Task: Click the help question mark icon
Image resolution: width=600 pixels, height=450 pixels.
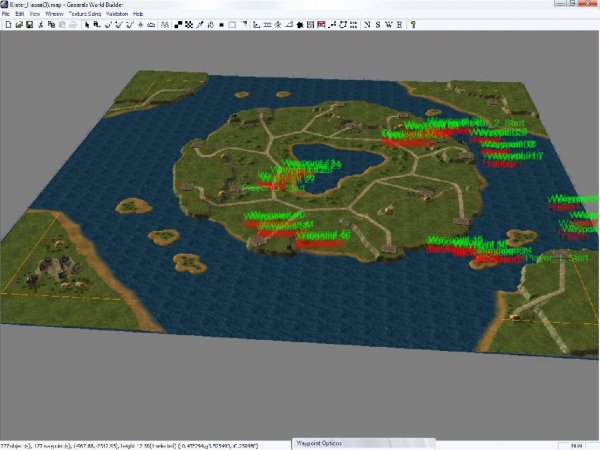Action: coord(413,24)
